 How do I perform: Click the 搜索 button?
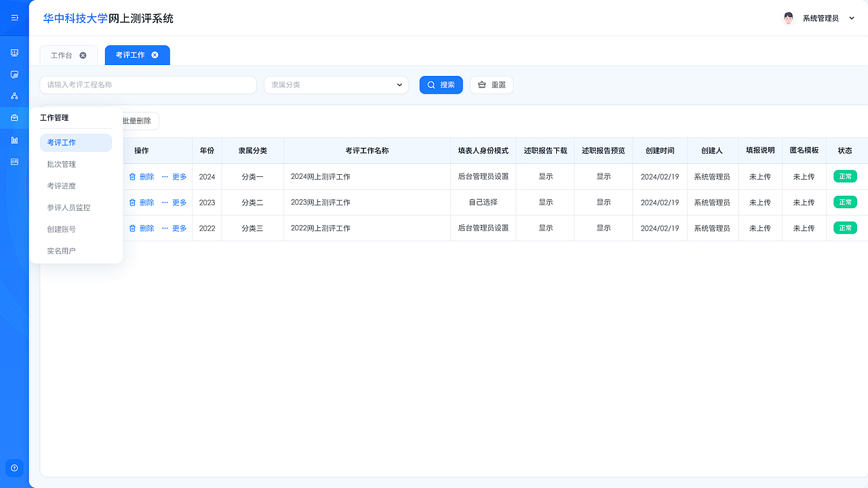click(441, 85)
